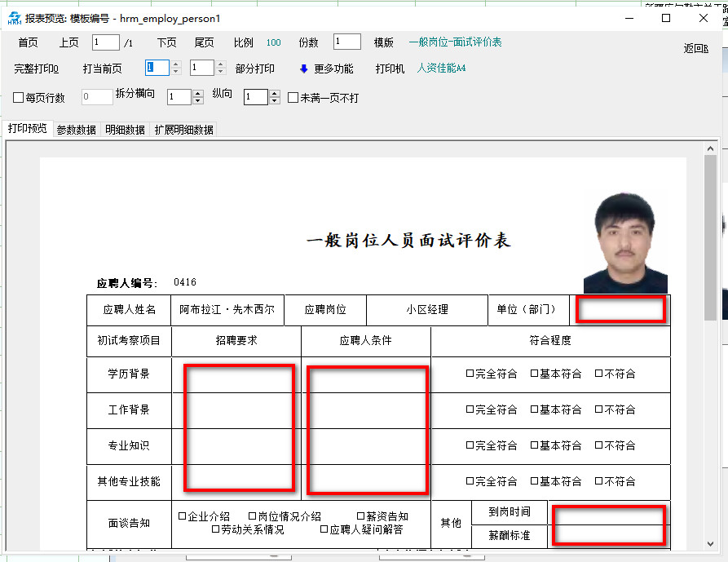Switch to the 参数数据 tab
This screenshot has width=728, height=562.
(76, 130)
